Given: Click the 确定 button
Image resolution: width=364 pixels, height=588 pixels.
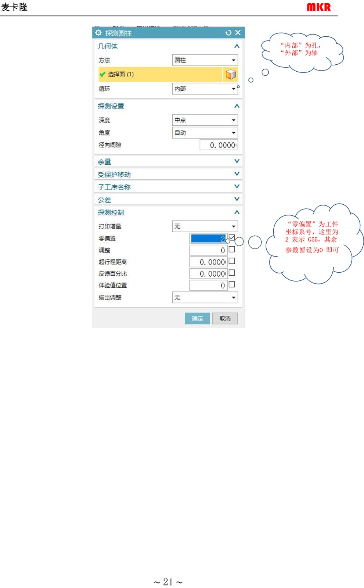Looking at the screenshot, I should click(197, 318).
